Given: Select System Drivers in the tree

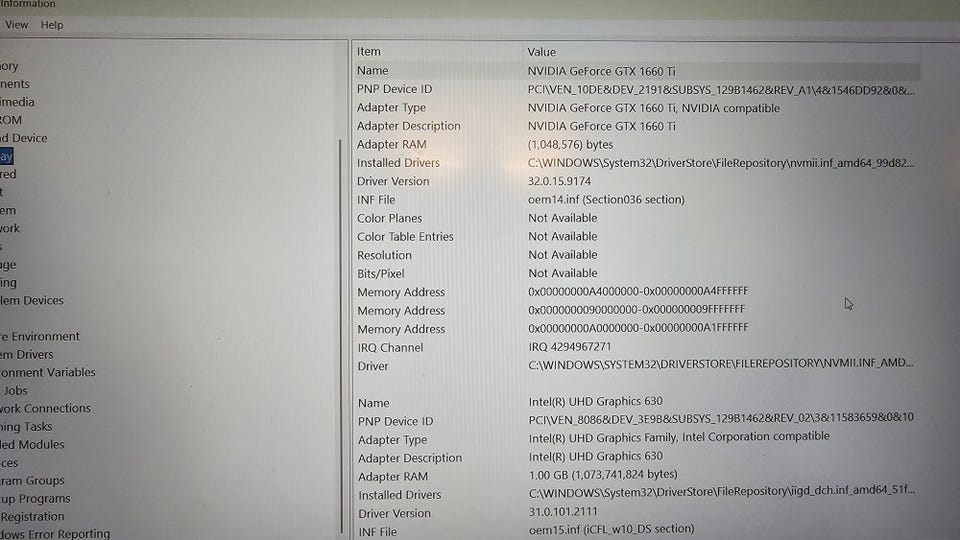Looking at the screenshot, I should click(26, 354).
